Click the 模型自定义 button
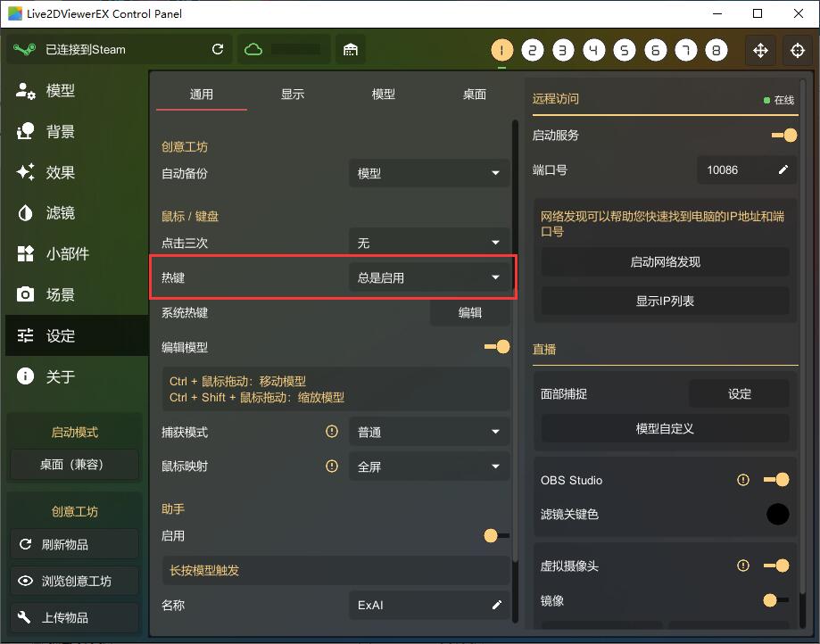The width and height of the screenshot is (820, 644). (x=665, y=429)
